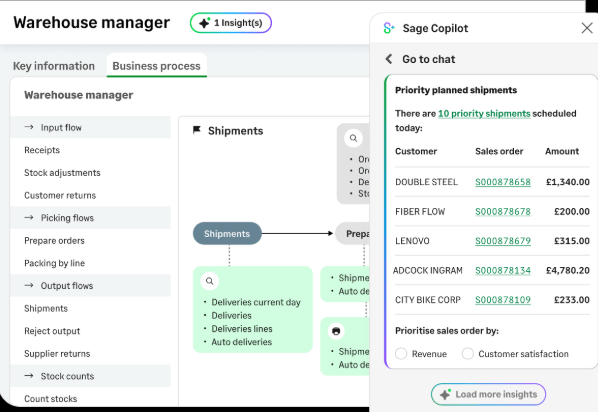Click the flag icon next to Shipments heading
The height and width of the screenshot is (412, 598).
(x=197, y=130)
